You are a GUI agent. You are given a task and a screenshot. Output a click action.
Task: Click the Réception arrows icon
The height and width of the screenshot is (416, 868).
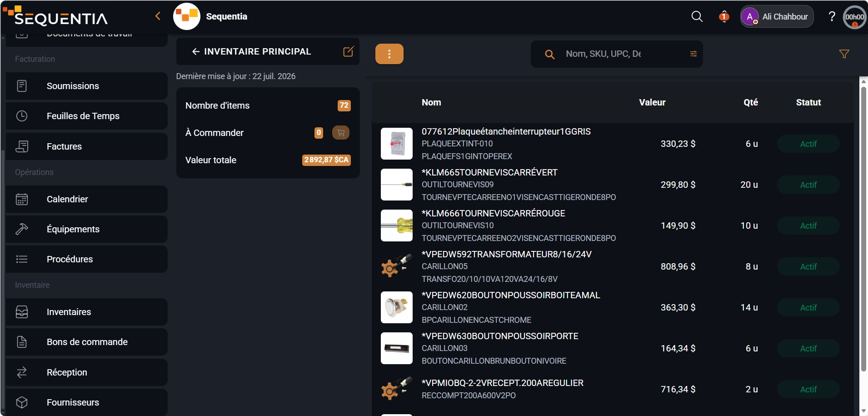pos(22,372)
